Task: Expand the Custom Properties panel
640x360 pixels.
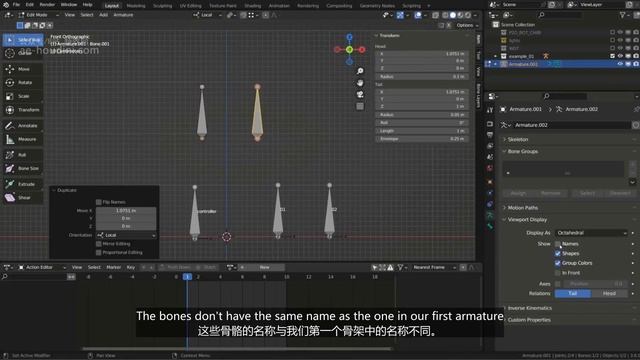Action: (x=529, y=320)
